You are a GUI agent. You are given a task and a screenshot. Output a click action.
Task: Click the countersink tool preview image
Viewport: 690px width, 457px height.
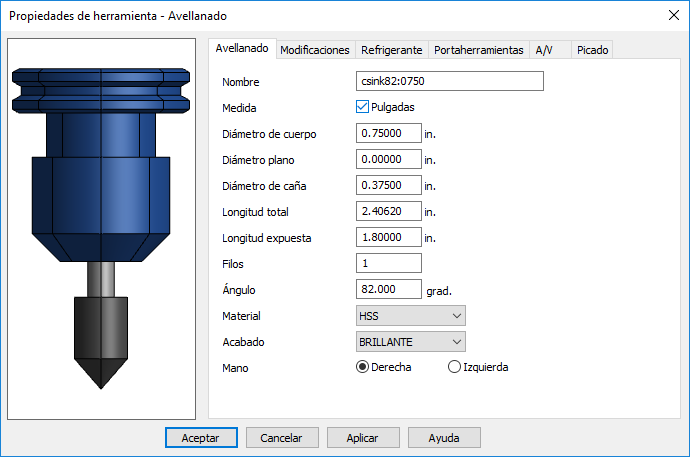pos(101,229)
